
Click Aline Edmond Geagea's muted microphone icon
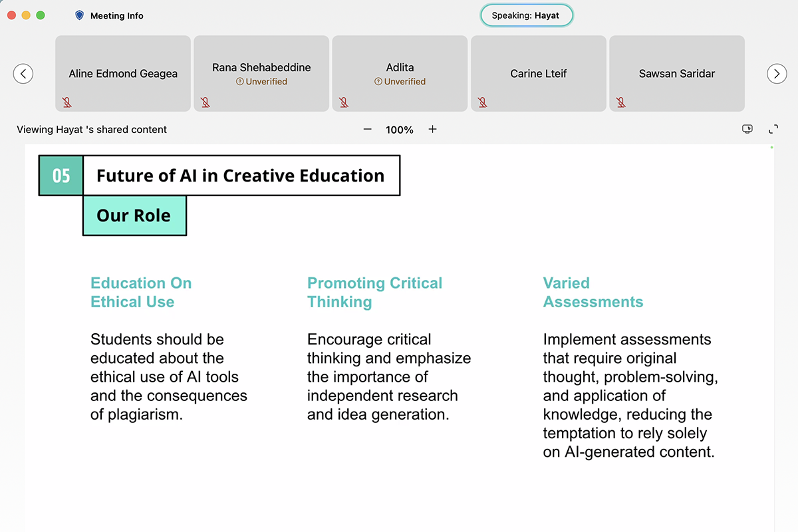pos(67,102)
